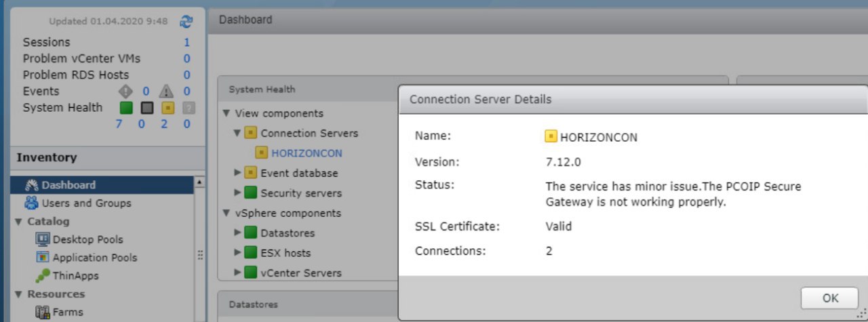Click the Connection Server Details title bar

pos(633,100)
